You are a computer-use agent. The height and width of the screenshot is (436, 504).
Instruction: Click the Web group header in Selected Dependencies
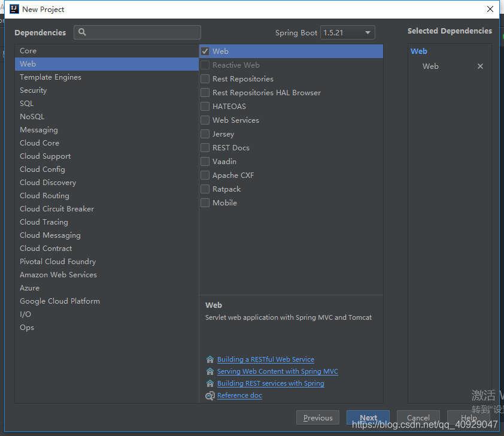point(419,52)
